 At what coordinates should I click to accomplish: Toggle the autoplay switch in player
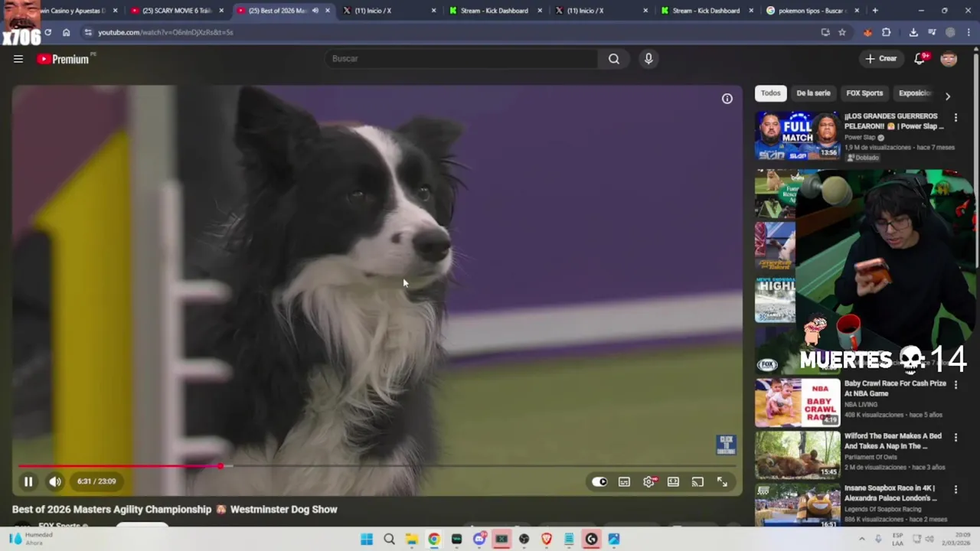click(x=599, y=481)
